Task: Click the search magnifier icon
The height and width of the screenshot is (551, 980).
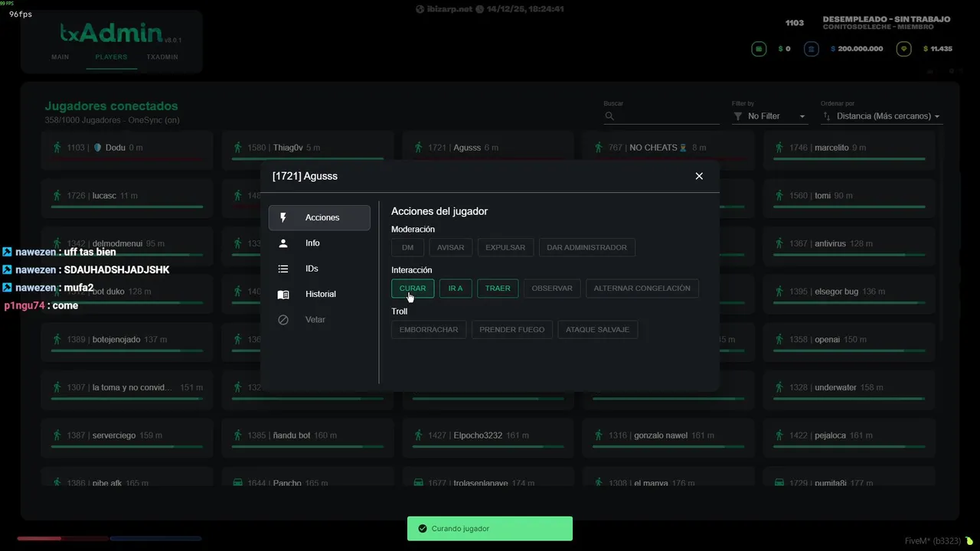Action: coord(610,116)
